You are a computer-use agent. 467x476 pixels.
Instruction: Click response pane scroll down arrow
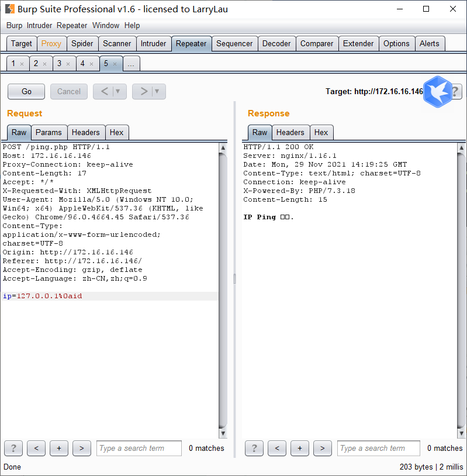click(461, 433)
